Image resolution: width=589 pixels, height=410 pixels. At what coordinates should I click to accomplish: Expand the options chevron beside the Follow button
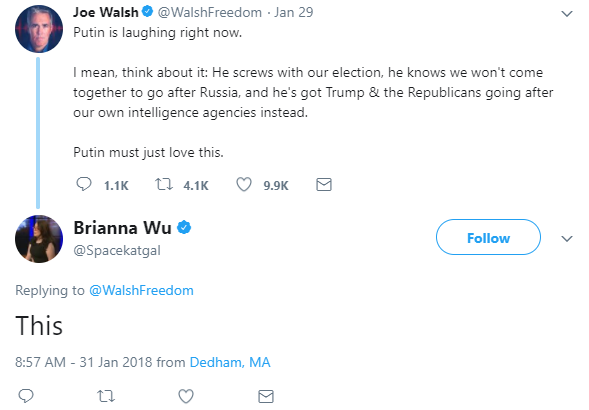pyautogui.click(x=566, y=238)
